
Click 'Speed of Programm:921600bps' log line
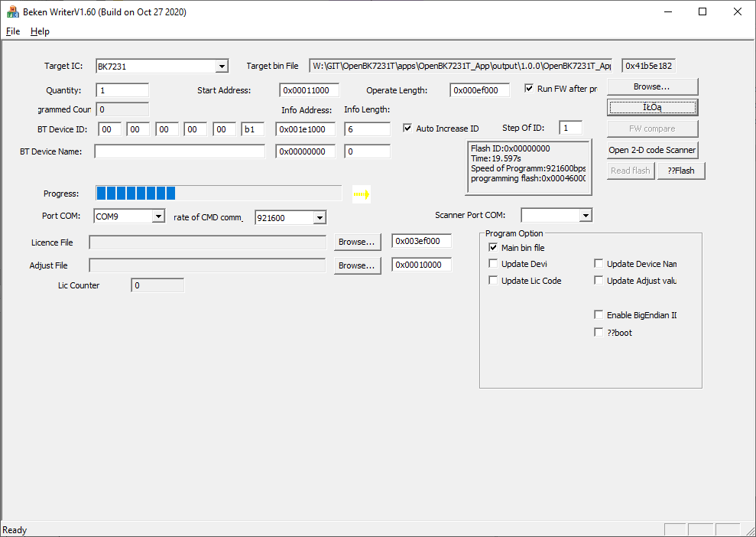pyautogui.click(x=528, y=168)
